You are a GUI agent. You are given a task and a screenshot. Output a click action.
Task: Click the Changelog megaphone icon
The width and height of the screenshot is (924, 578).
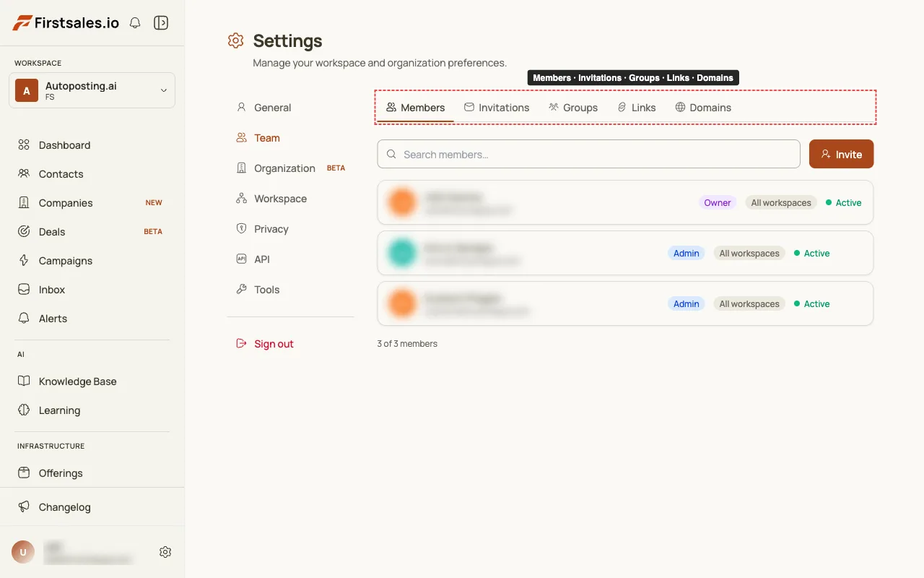[x=24, y=507]
